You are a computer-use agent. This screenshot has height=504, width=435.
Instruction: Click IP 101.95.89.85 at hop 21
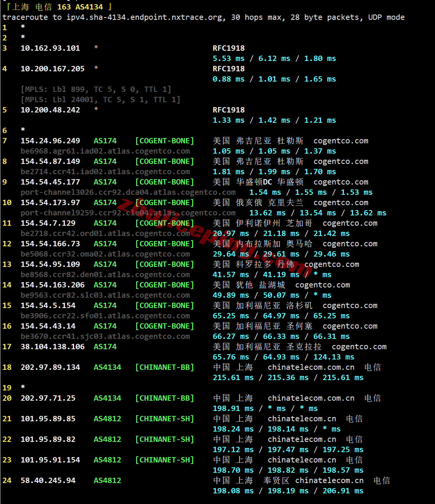[48, 419]
